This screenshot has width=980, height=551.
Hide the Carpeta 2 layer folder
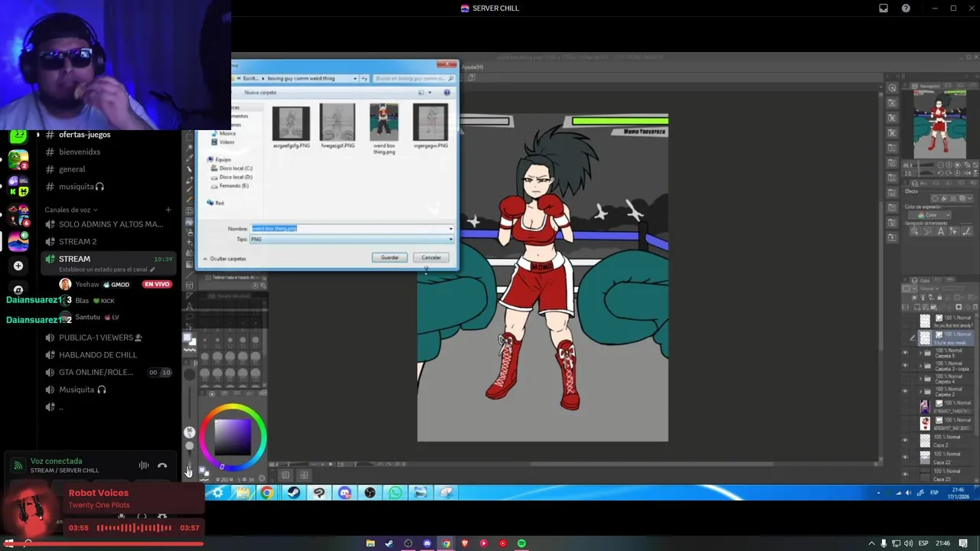(906, 391)
